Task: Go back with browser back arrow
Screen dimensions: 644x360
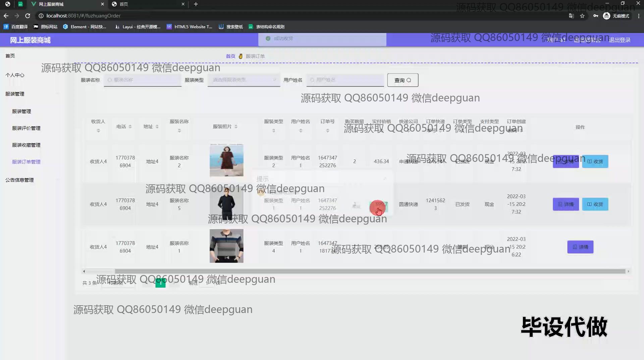Action: point(6,16)
